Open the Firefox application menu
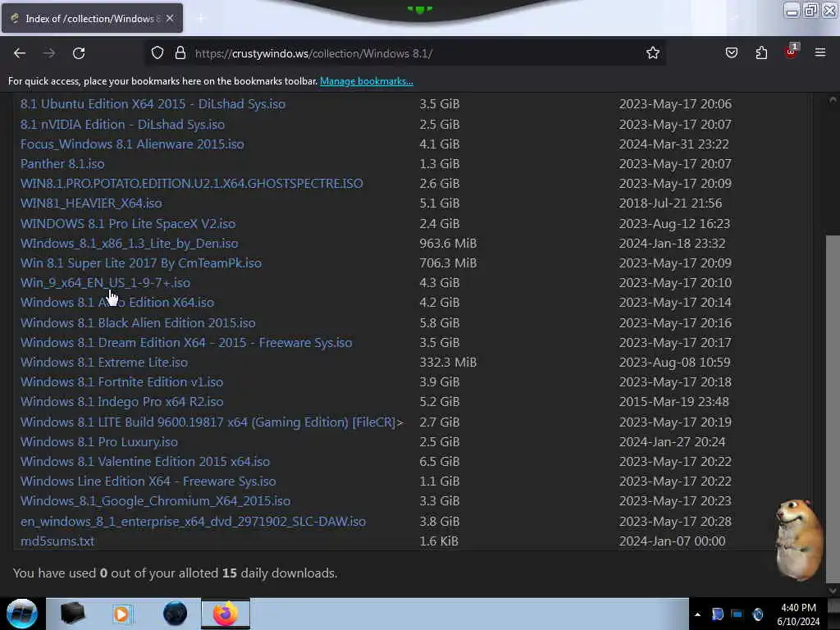840x630 pixels. click(820, 52)
